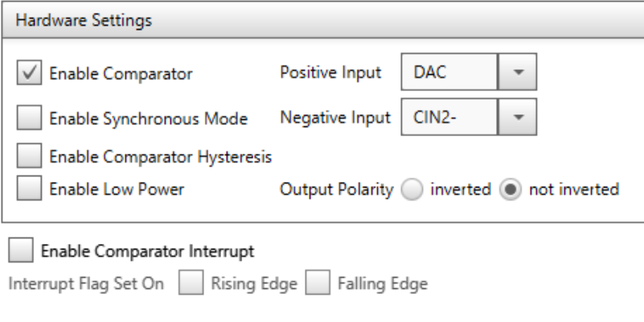Select the inverted output polarity radio button
The height and width of the screenshot is (322, 644).
point(412,190)
